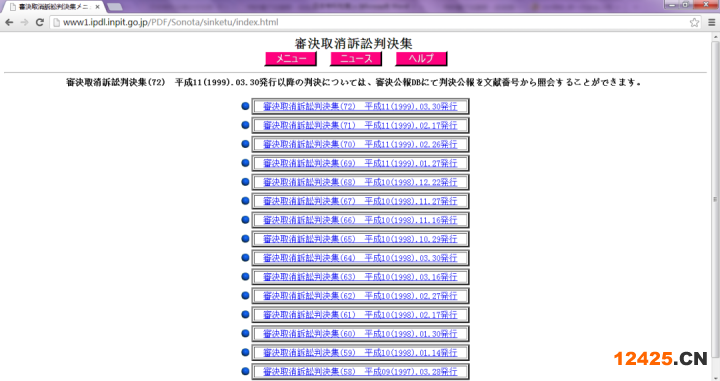
Task: Open link 審決取消訴訟判決集(59) 平成10(1998).01.14発行
Action: pos(360,353)
